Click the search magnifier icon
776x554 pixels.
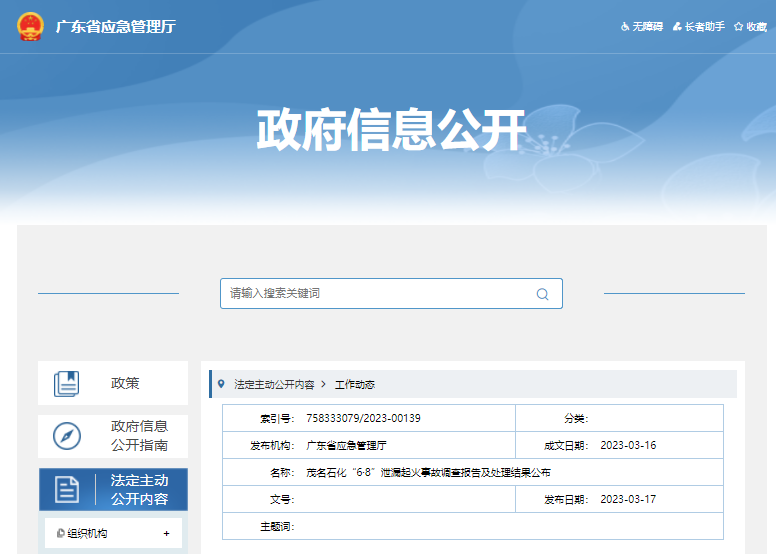pyautogui.click(x=542, y=294)
